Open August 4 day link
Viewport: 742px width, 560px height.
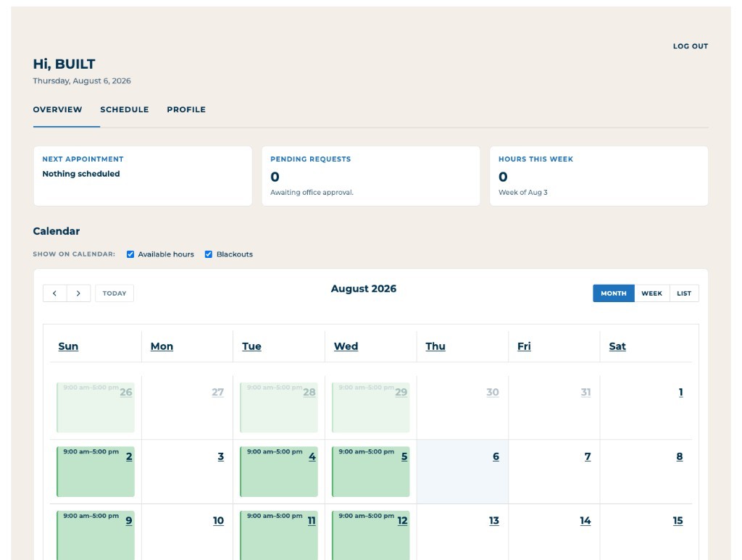312,456
